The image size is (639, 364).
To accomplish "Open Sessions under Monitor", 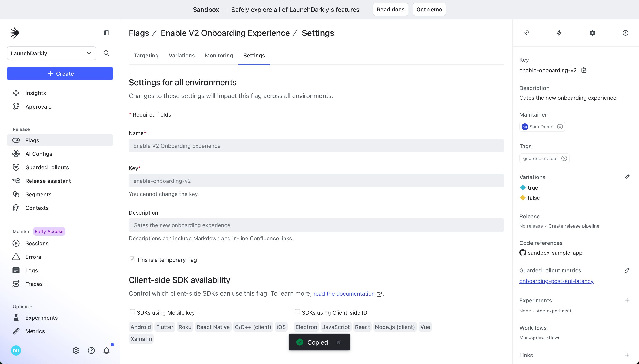I will (60, 243).
